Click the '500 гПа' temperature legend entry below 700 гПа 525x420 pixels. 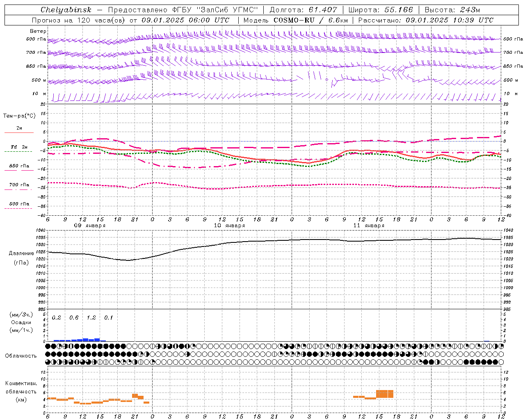pyautogui.click(x=19, y=204)
